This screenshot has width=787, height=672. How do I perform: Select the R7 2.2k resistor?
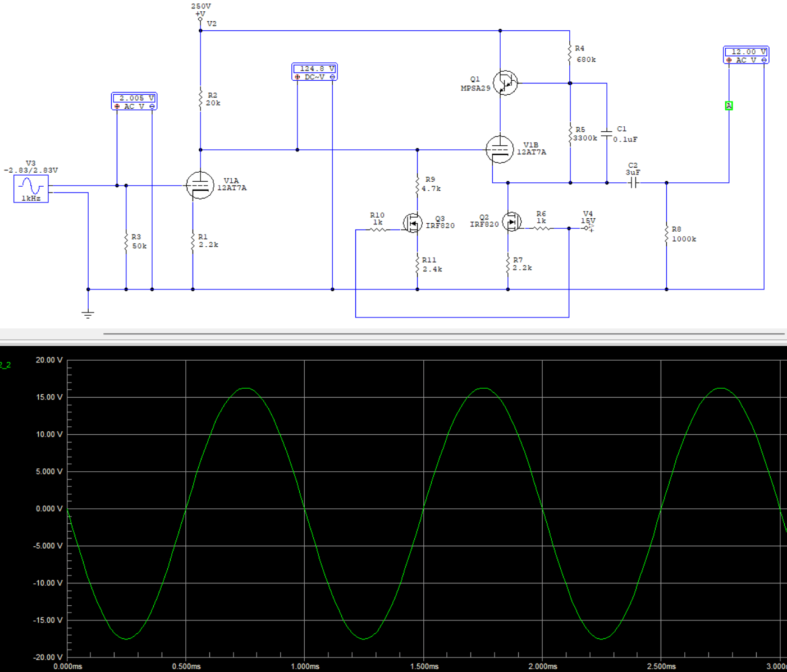508,264
